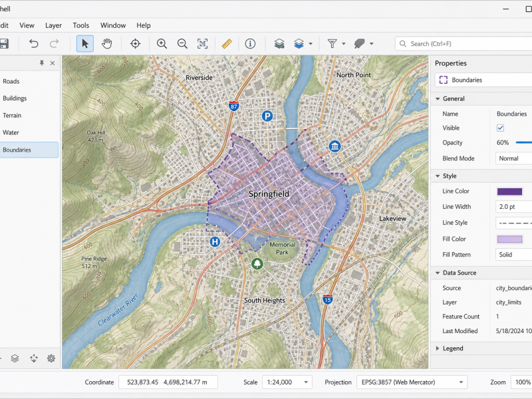Click the Interstate 15 shield on map
Viewport: 532px width, 399px height.
click(x=327, y=299)
